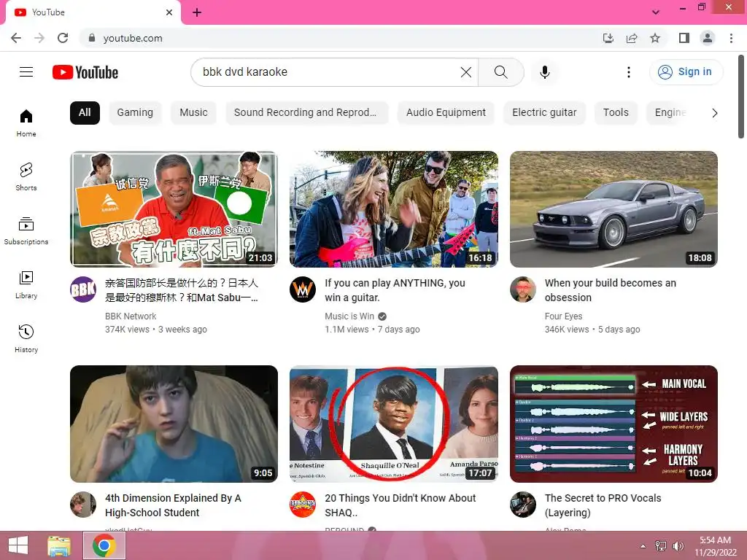Open File Explorer from the taskbar
The image size is (747, 560).
(59, 545)
